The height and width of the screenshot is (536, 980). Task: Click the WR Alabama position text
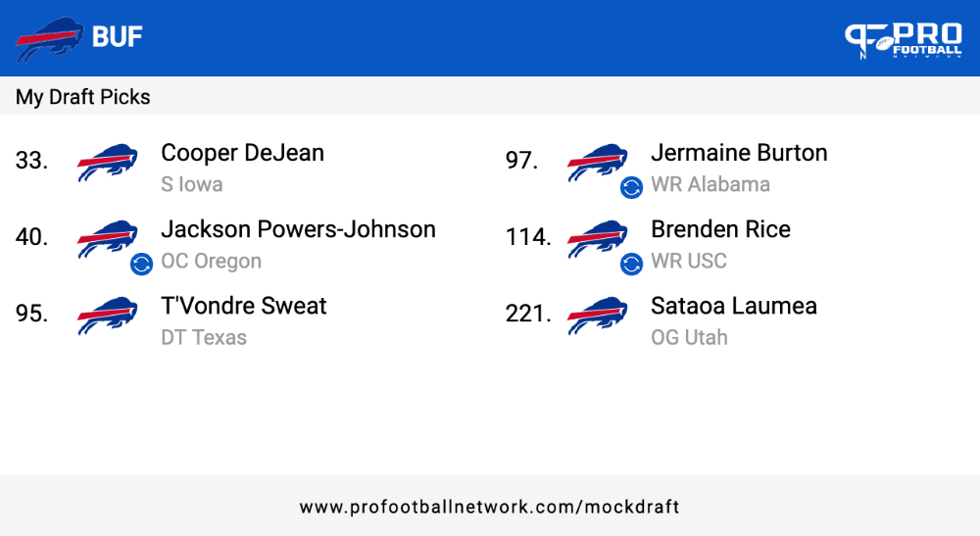tap(710, 185)
